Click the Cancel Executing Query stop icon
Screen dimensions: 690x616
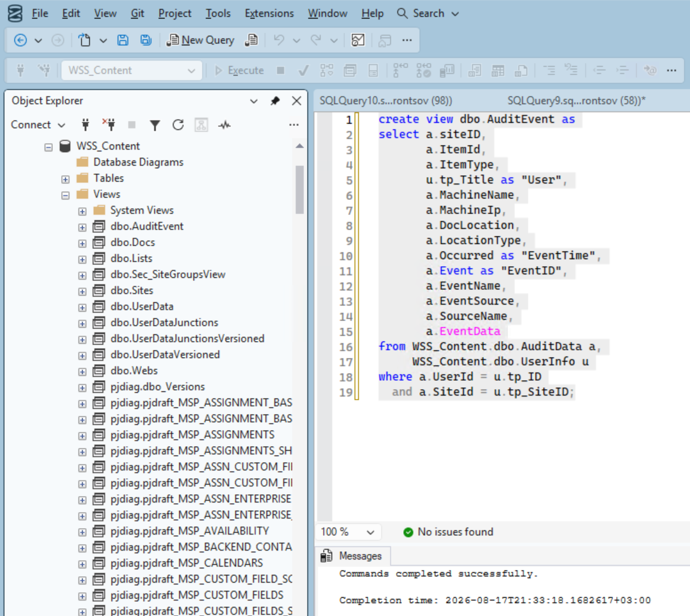(x=280, y=71)
